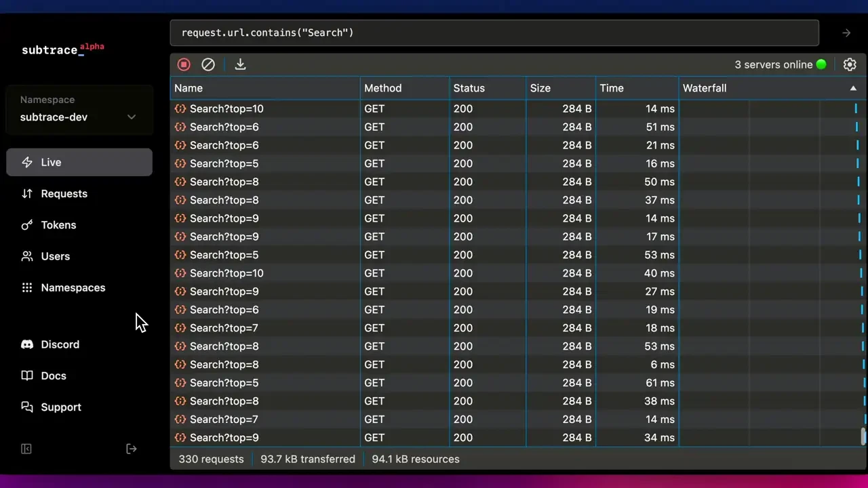This screenshot has height=488, width=868.
Task: Submit the filter query arrow
Action: pyautogui.click(x=846, y=33)
